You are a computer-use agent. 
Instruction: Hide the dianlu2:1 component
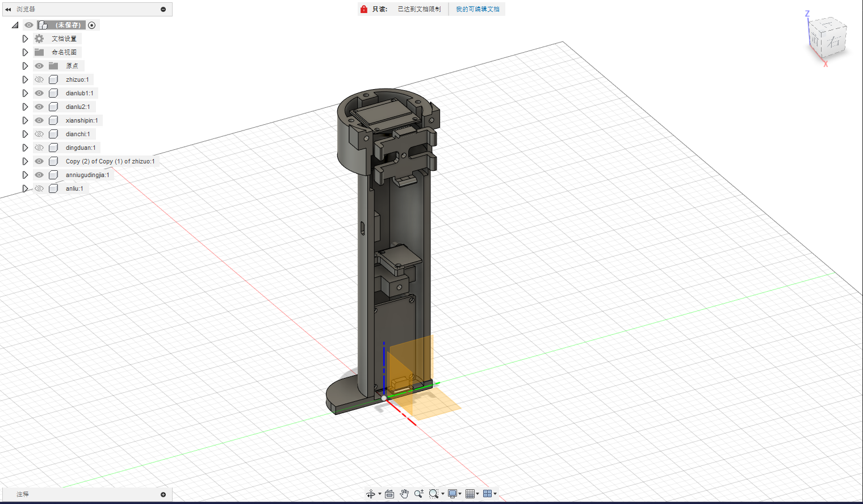[39, 107]
